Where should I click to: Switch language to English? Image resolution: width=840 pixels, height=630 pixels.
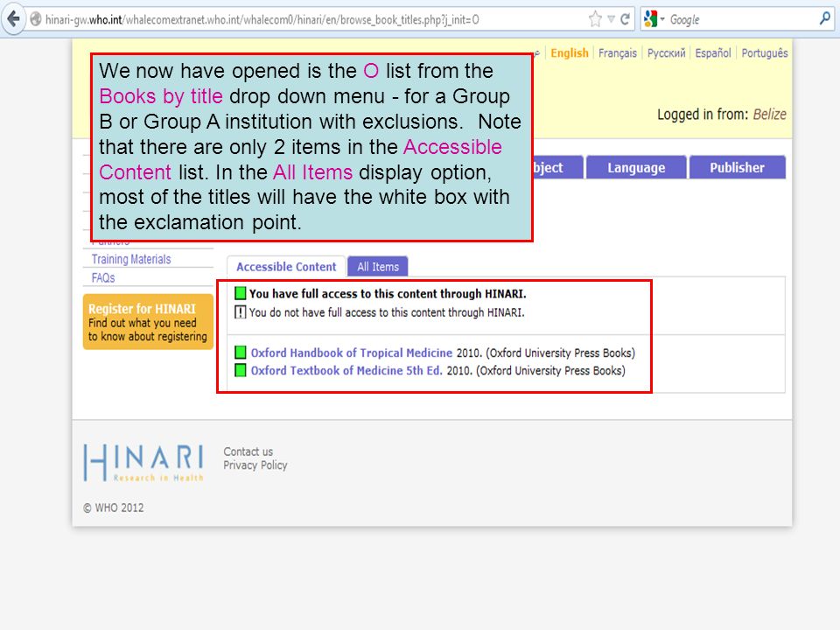(570, 53)
